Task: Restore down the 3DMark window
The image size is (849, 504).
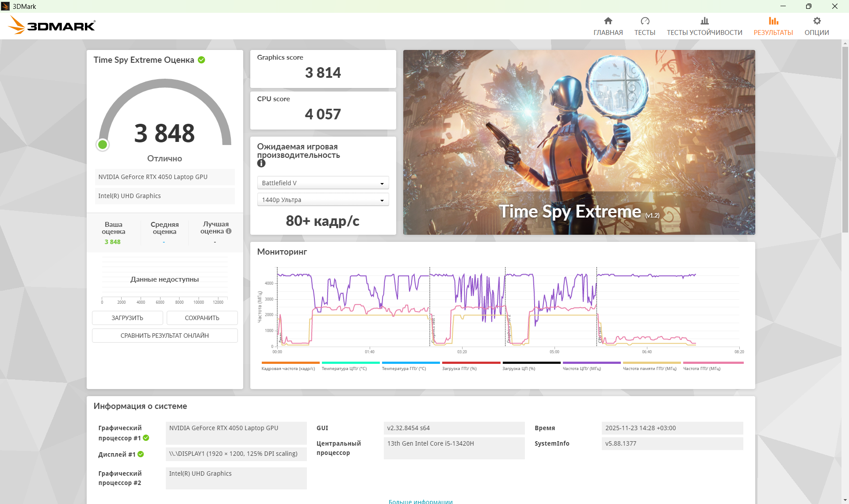Action: 809,6
